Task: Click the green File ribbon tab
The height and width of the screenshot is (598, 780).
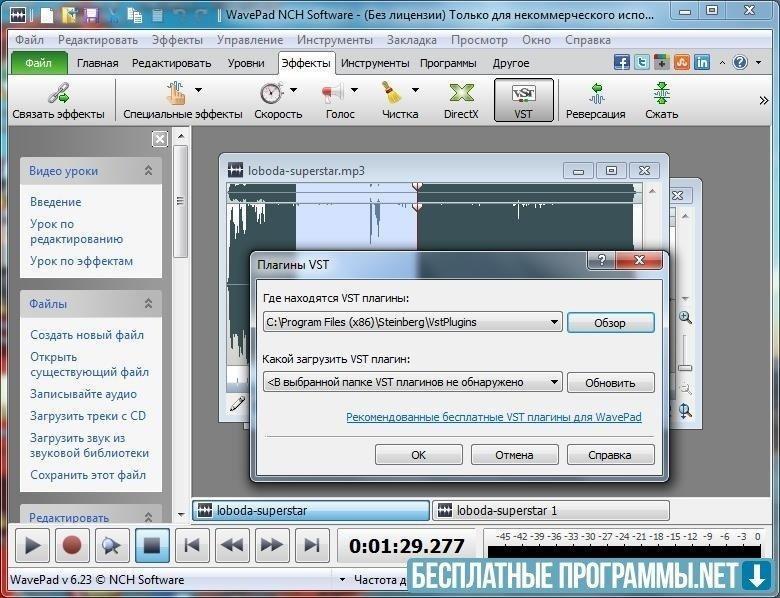Action: (39, 63)
